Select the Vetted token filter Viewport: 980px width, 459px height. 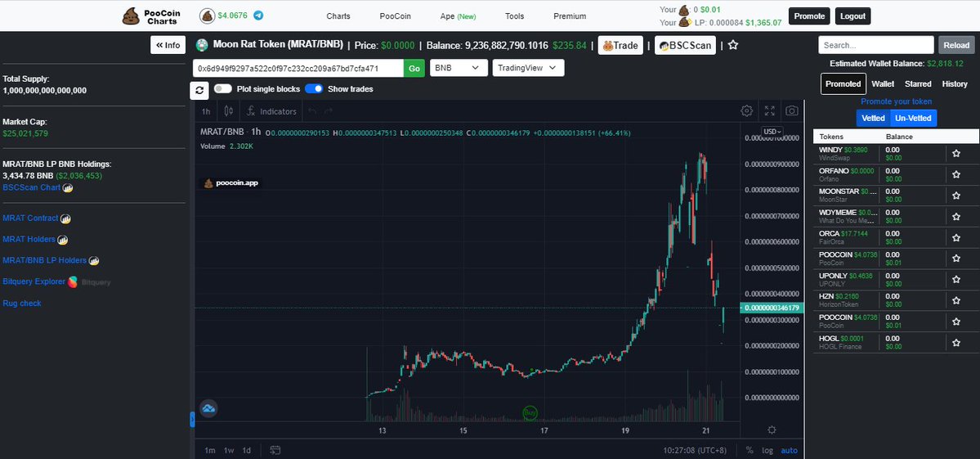click(x=873, y=118)
